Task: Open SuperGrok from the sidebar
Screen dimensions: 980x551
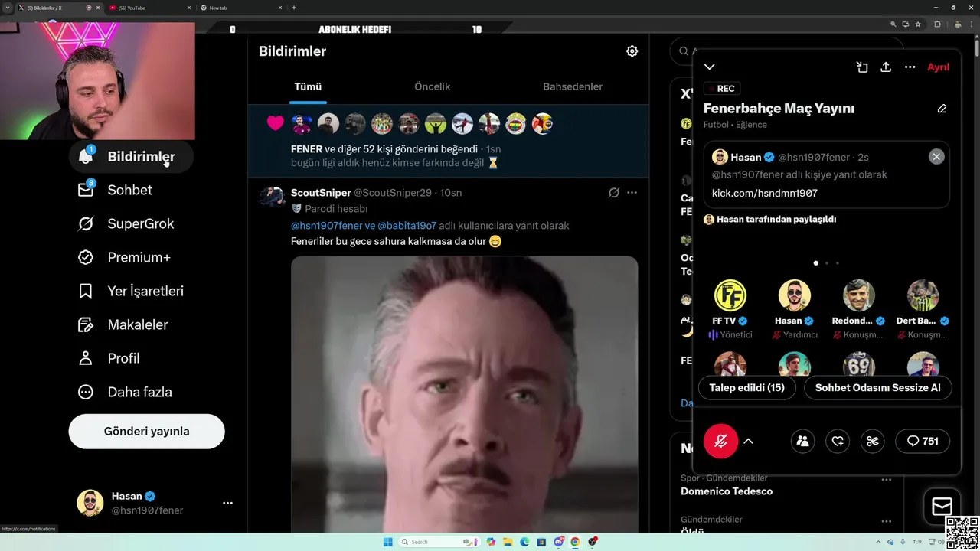Action: (x=126, y=223)
